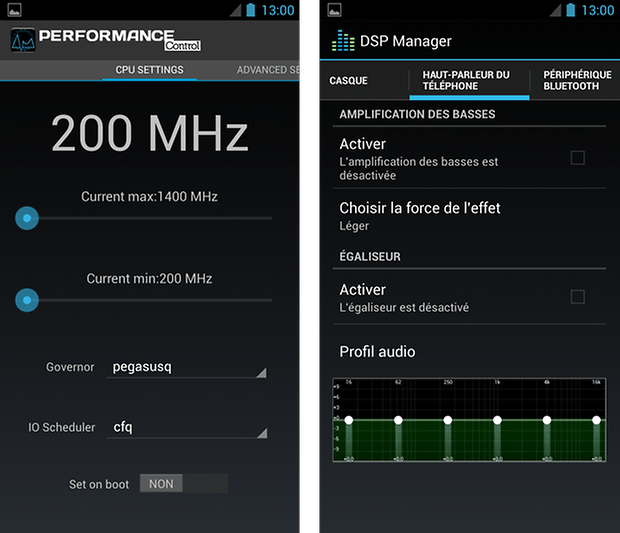
Task: Open the IO Scheduler dropdown showing cfq
Action: tap(187, 428)
